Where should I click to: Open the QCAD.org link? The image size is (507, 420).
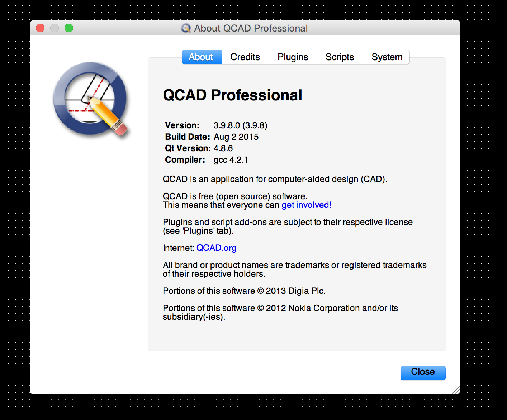(x=216, y=248)
